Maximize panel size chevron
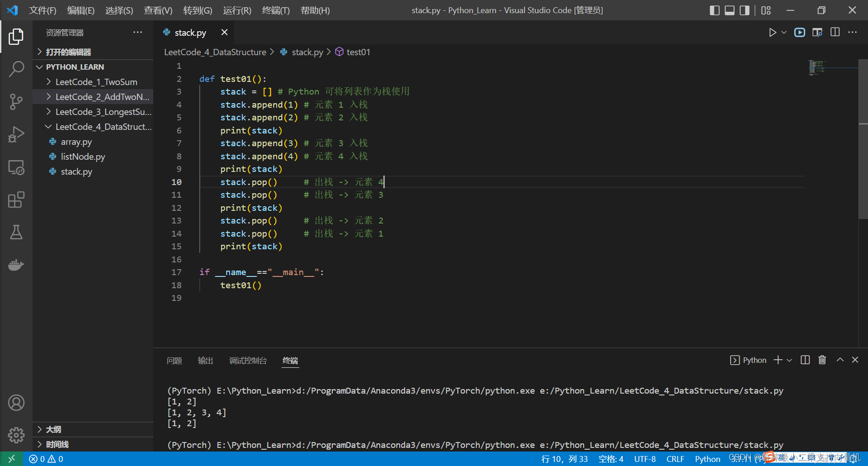Image resolution: width=868 pixels, height=466 pixels. click(x=840, y=360)
